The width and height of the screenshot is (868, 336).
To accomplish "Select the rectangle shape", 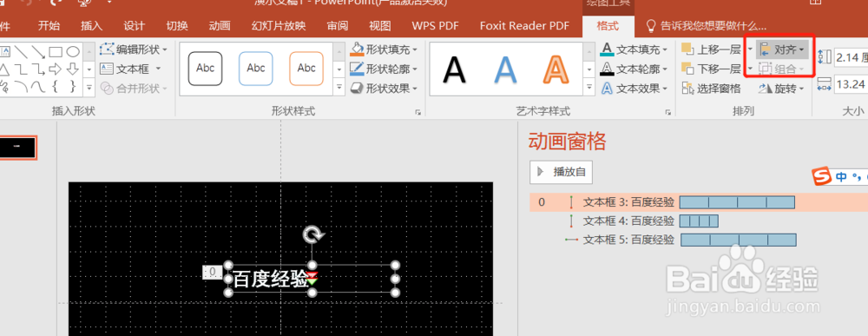I will pos(56,52).
